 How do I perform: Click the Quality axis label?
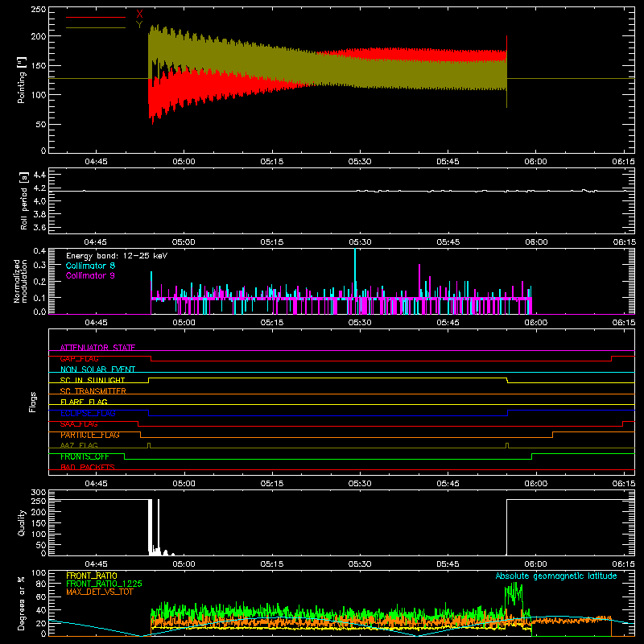coord(22,522)
